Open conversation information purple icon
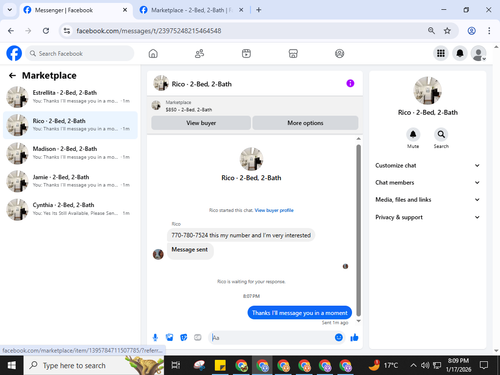Image resolution: width=500 pixels, height=375 pixels. pyautogui.click(x=350, y=83)
